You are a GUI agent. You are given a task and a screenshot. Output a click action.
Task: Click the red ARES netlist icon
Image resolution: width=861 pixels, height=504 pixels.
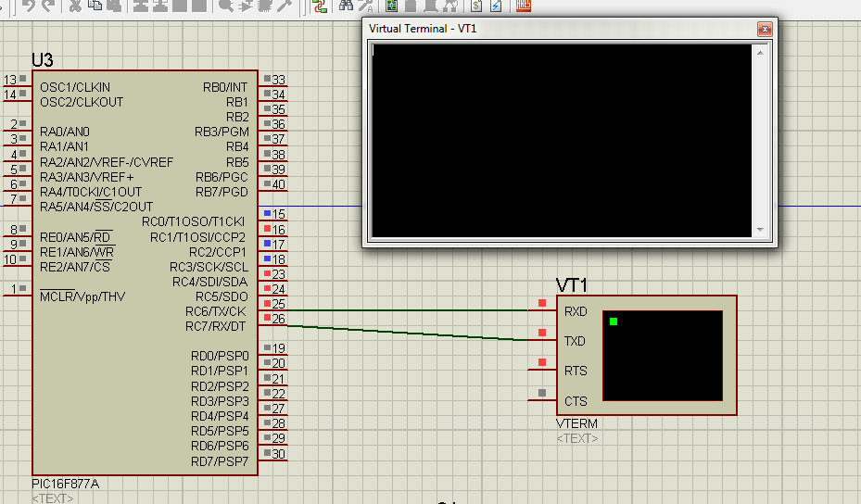(x=524, y=5)
